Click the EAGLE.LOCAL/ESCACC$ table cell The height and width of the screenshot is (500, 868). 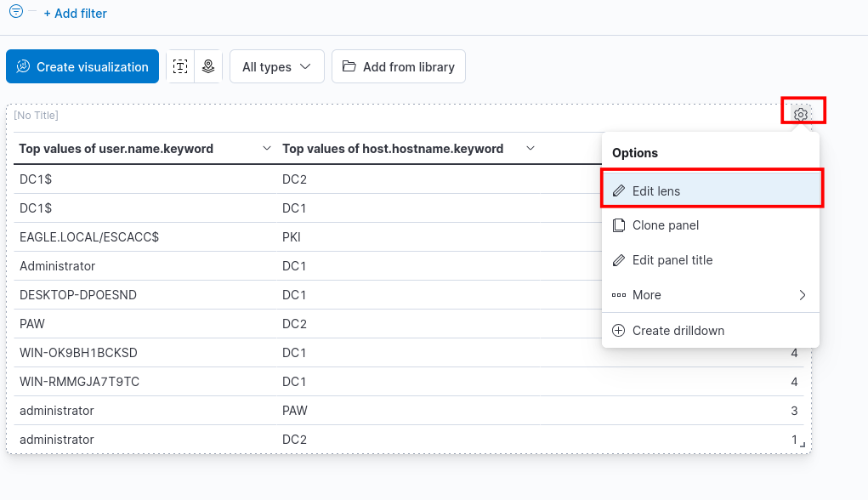pos(89,237)
